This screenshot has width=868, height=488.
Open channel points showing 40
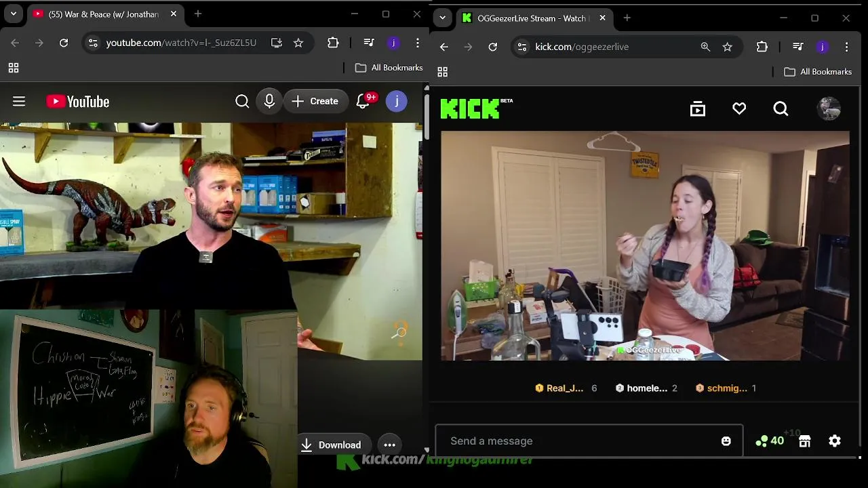(770, 441)
